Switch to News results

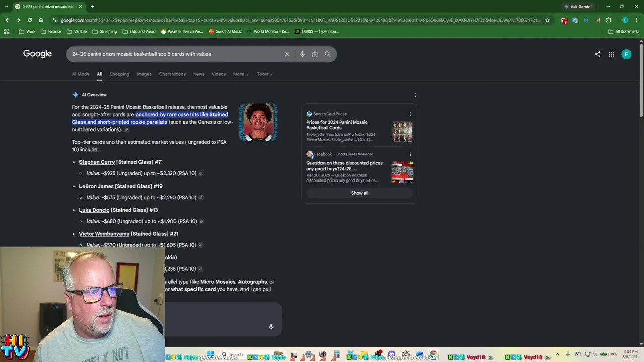(199, 74)
